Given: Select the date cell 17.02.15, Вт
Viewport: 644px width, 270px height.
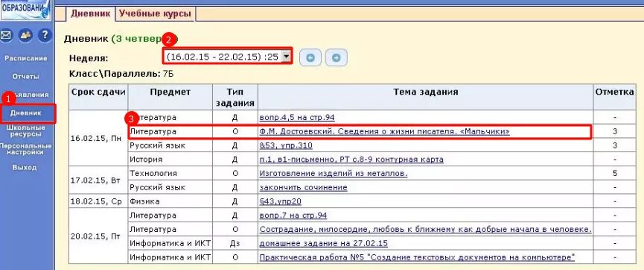Looking at the screenshot, I should (x=98, y=180).
